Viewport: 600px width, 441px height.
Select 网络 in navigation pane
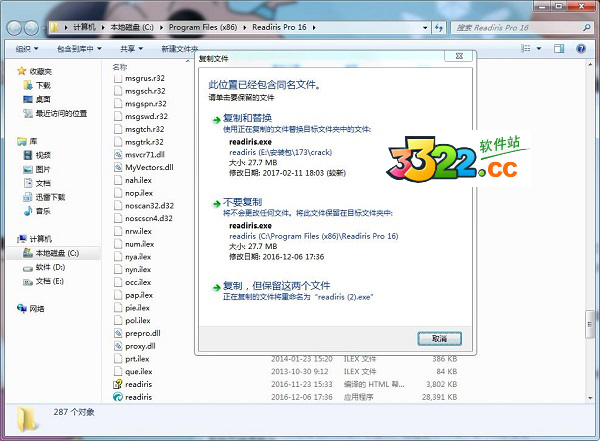(31, 309)
